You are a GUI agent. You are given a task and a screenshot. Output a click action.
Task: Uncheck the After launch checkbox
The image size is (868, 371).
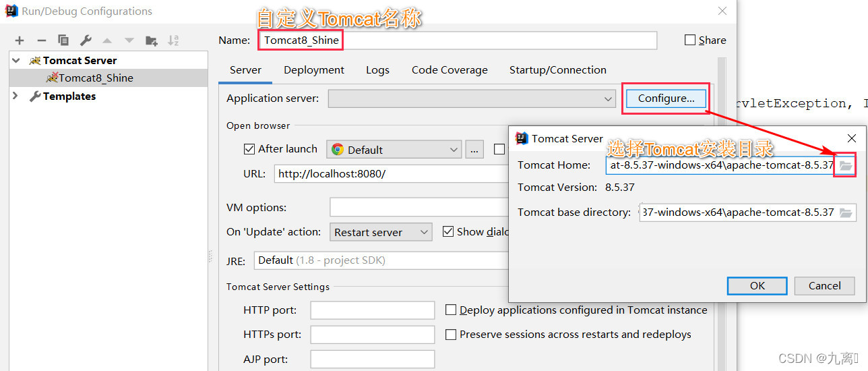click(x=249, y=149)
